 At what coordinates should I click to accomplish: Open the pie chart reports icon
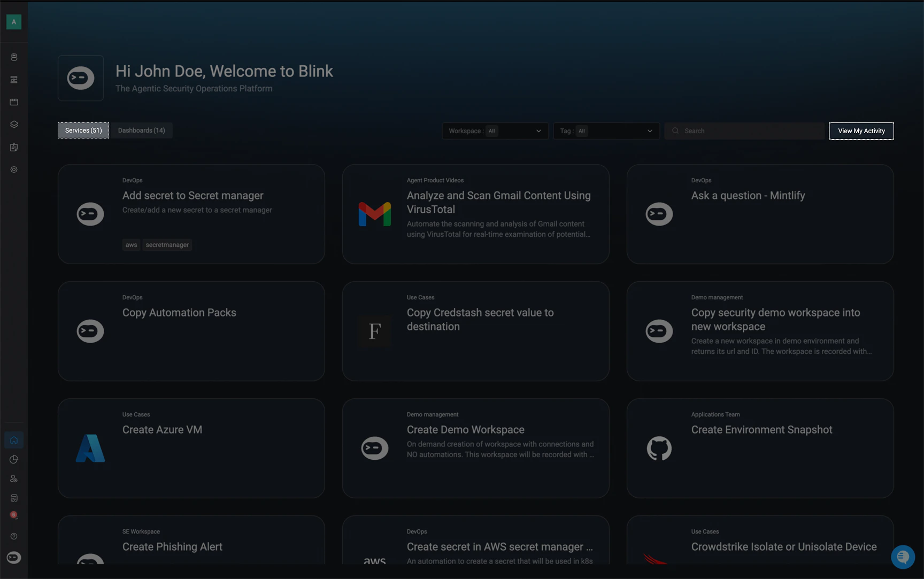pos(14,459)
